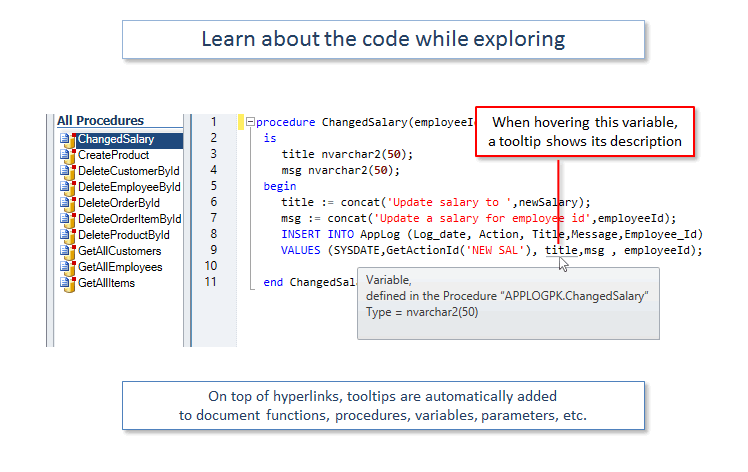The width and height of the screenshot is (748, 472).
Task: Click line number 1 in the gutter
Action: pos(214,122)
